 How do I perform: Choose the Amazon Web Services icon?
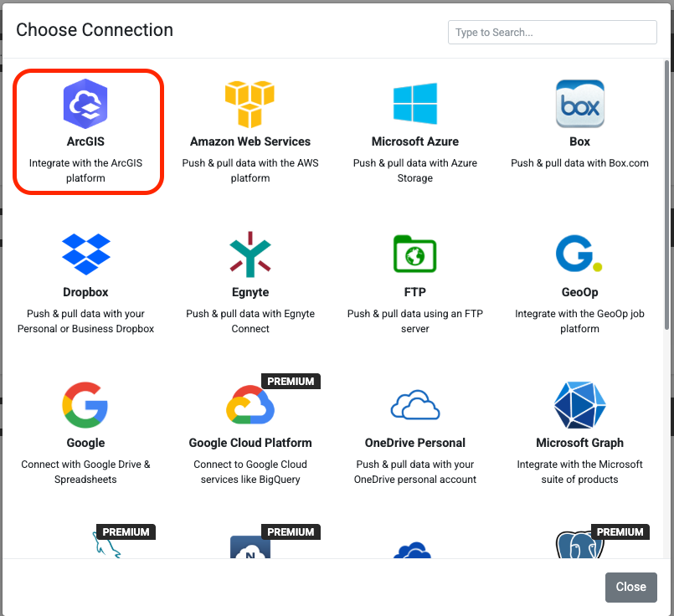(x=250, y=104)
